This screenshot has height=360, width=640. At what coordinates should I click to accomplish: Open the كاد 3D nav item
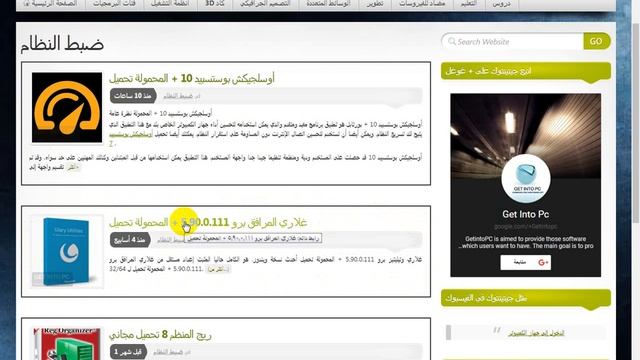(215, 4)
